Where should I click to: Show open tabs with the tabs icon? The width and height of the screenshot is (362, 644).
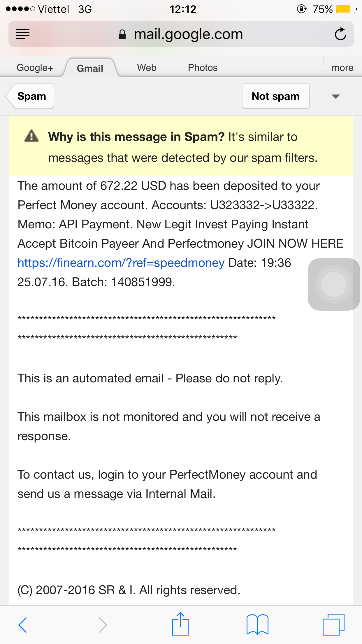pos(333,624)
